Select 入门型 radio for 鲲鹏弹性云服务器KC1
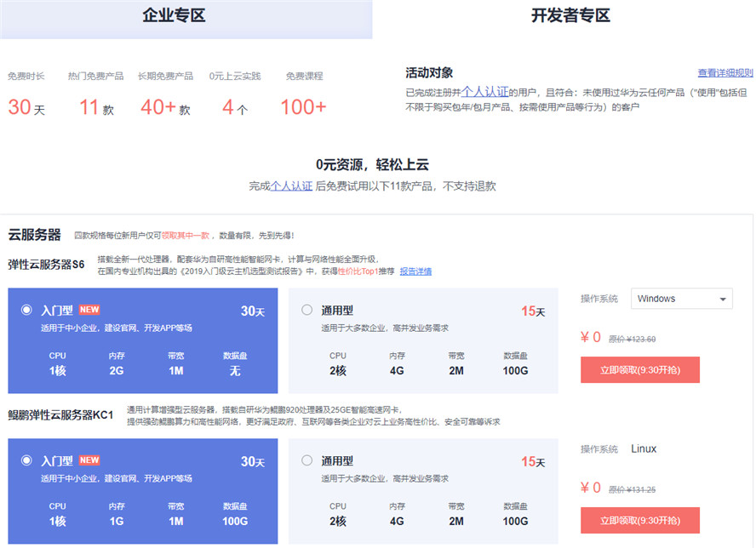Screen dimensions: 756x548 tap(27, 460)
